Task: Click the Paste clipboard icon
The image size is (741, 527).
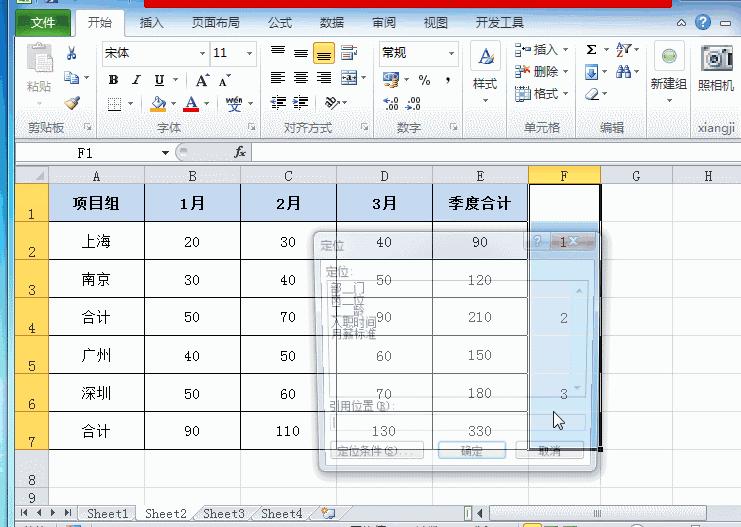Action: (x=39, y=60)
